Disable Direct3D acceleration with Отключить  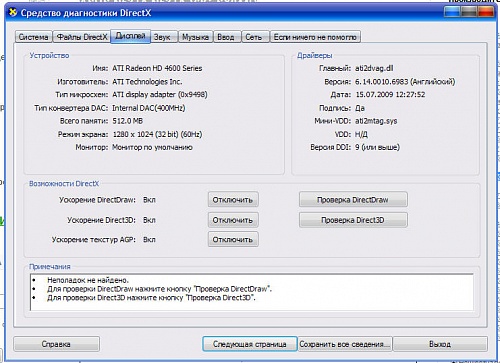click(x=233, y=220)
